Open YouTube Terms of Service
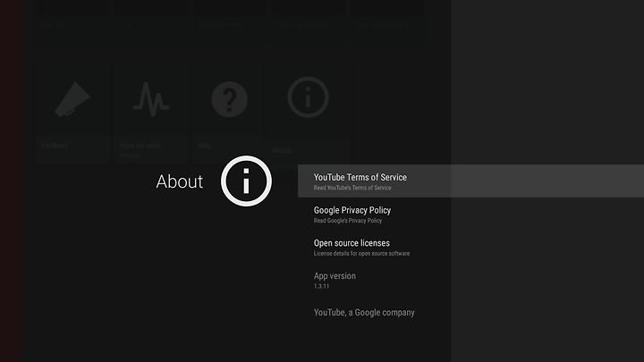This screenshot has width=644, height=362. coord(470,181)
